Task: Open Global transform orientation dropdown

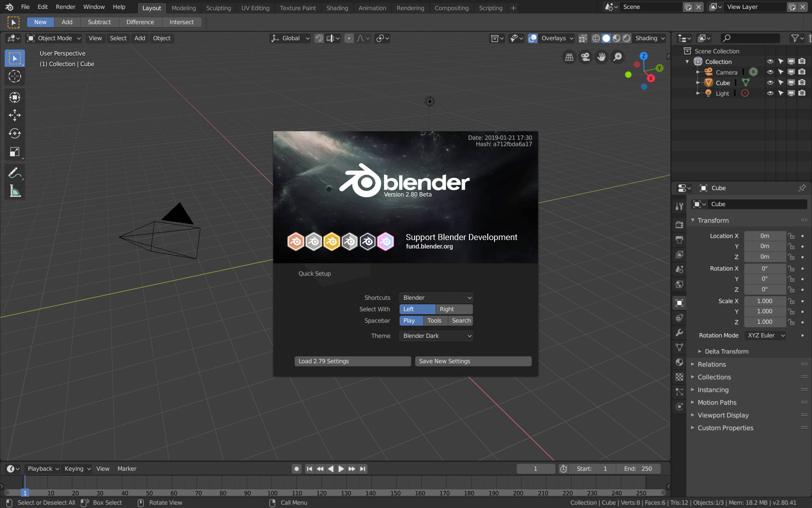Action: 290,38
